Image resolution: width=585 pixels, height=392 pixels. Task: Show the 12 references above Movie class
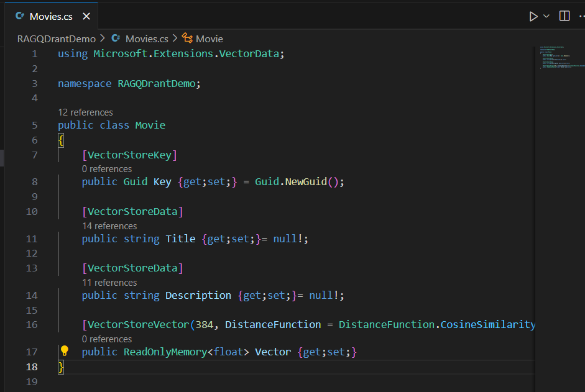[85, 112]
